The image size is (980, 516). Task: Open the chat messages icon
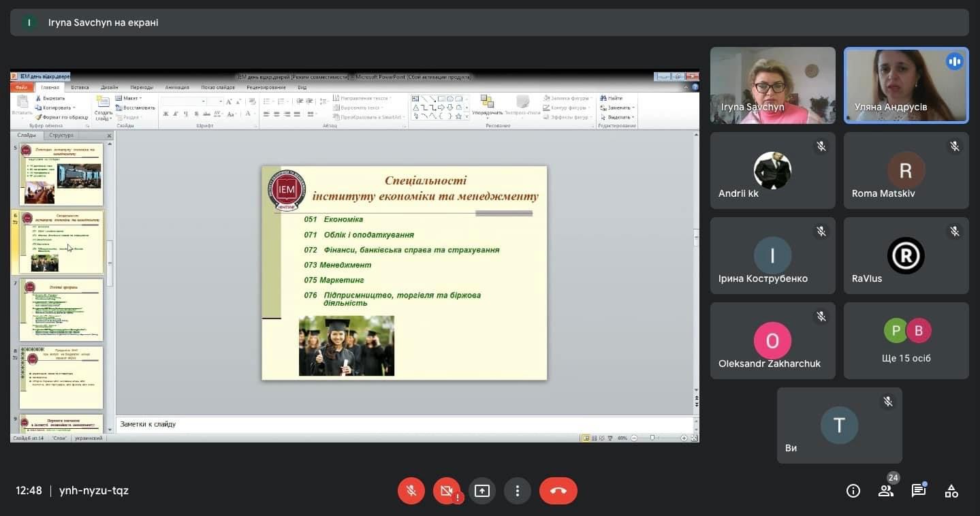tap(918, 491)
